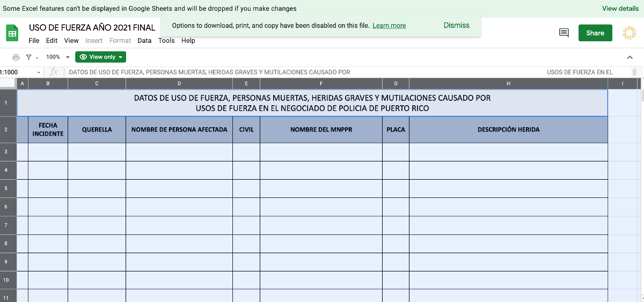Screen dimensions: 644x302
Task: Open the Insert menu
Action: coord(94,41)
